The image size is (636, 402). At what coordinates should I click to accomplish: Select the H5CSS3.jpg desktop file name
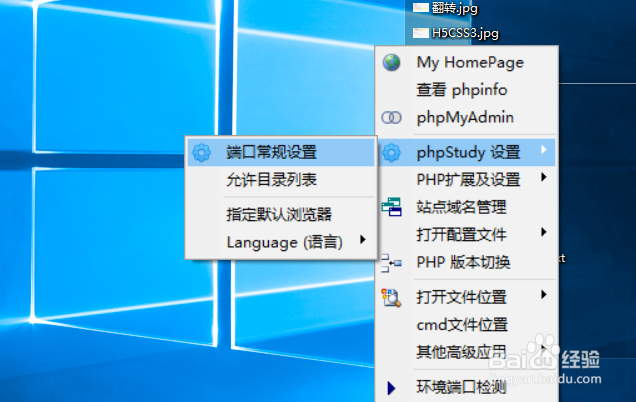465,33
